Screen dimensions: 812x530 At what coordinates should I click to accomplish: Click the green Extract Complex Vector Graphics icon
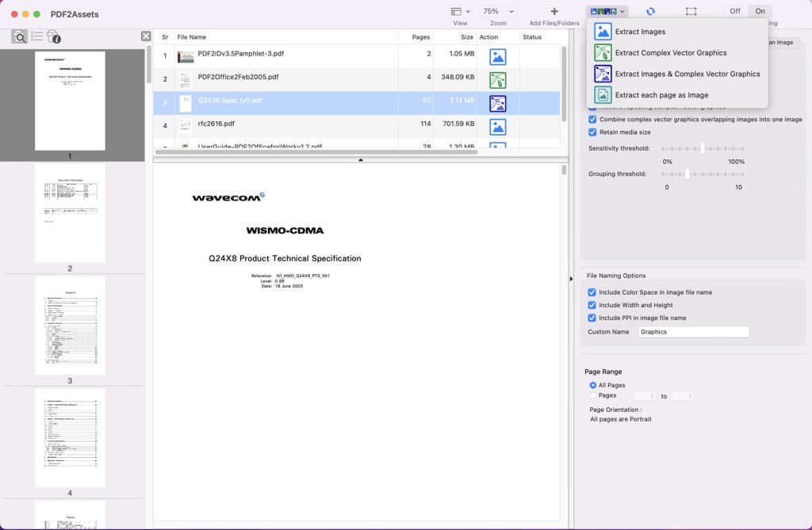click(x=603, y=53)
